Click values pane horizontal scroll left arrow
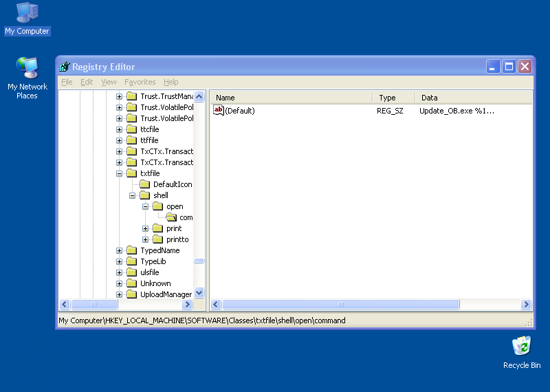The height and width of the screenshot is (392, 550). [216, 304]
